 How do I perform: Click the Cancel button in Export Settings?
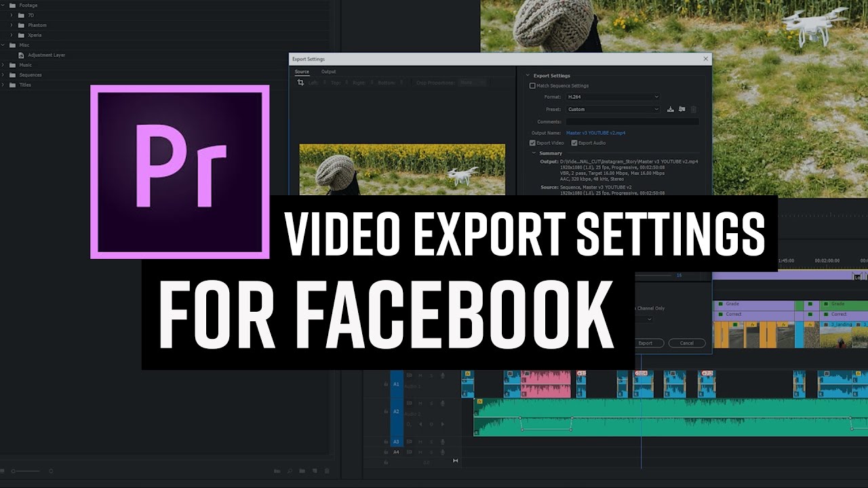pos(686,343)
